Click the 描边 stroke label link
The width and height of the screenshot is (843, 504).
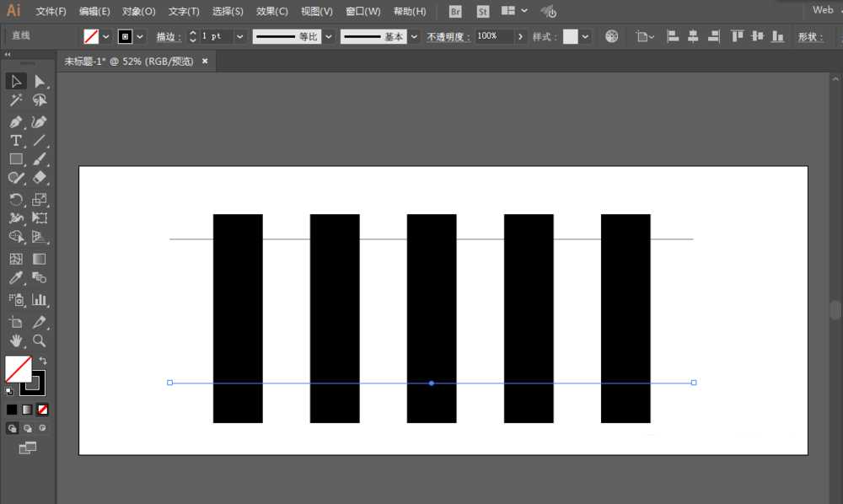[x=169, y=37]
